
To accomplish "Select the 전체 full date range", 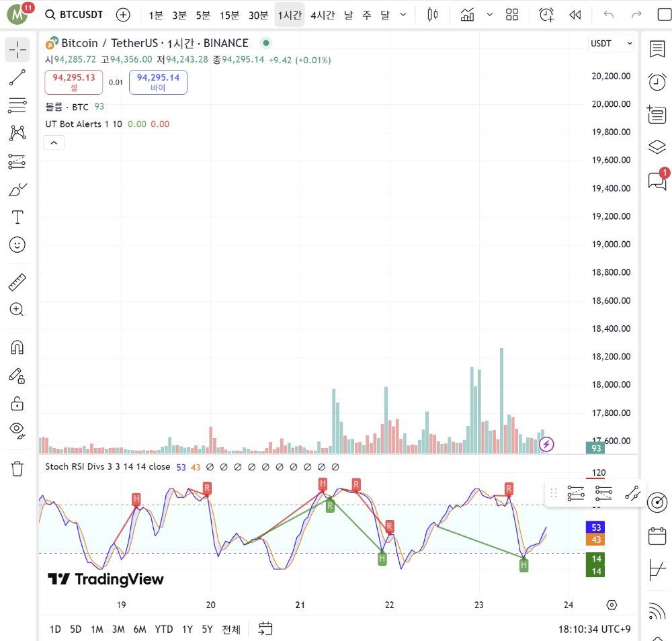I will coord(231,629).
